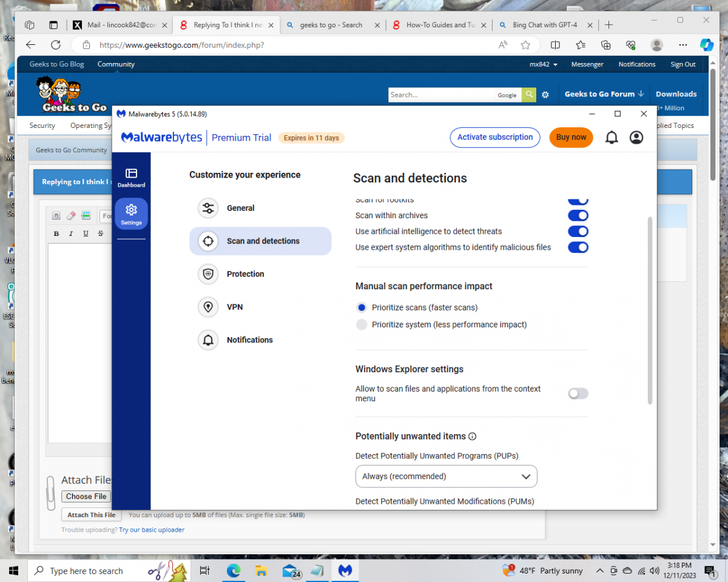This screenshot has width=728, height=582.
Task: Enable context menu scan toggle
Action: pos(578,393)
